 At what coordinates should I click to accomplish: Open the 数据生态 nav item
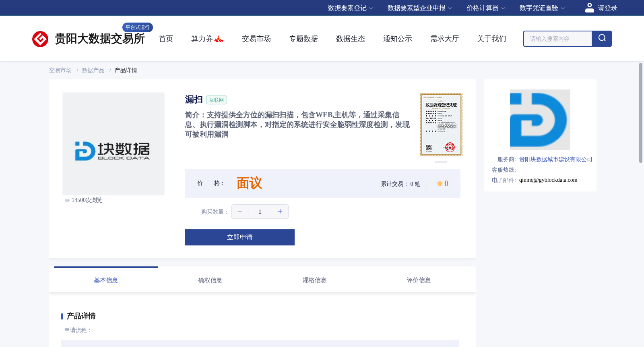[351, 39]
